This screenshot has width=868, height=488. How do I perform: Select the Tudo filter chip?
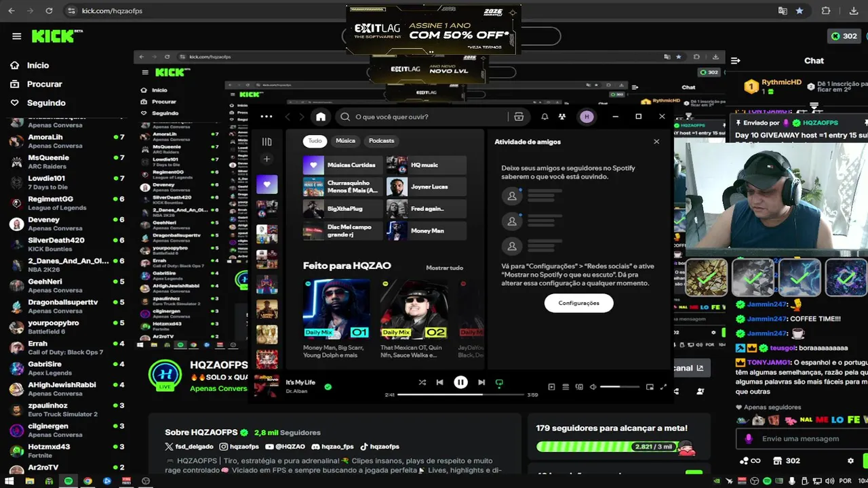[x=315, y=140]
